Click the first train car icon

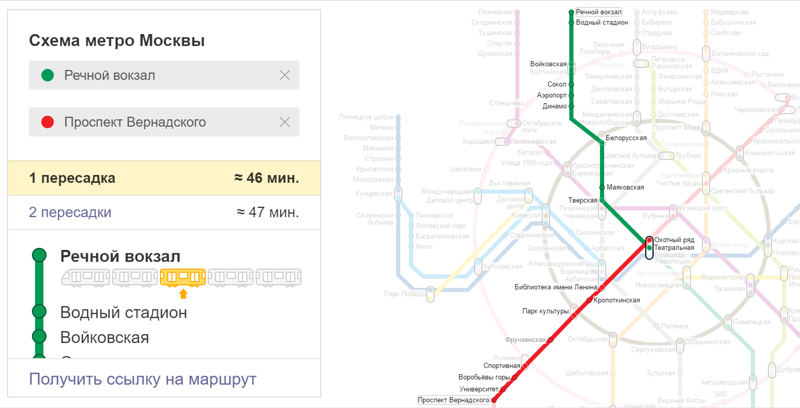(x=85, y=277)
